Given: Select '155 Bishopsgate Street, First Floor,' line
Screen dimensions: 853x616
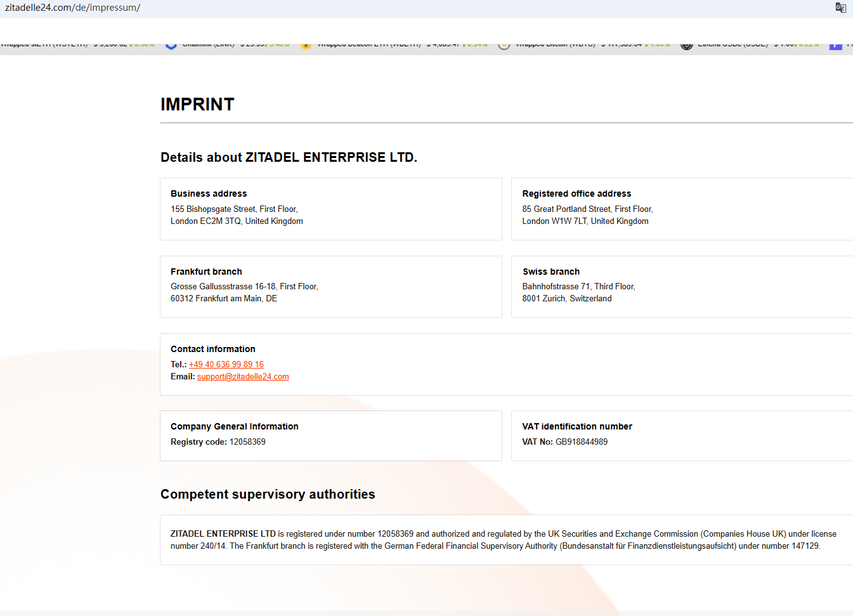Looking at the screenshot, I should 234,209.
